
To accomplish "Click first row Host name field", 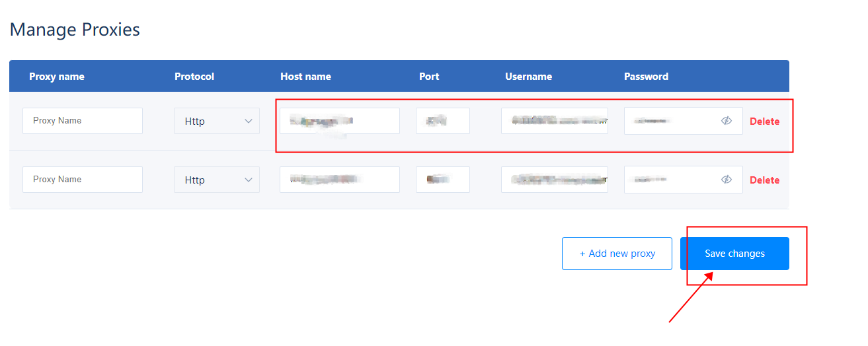I will (339, 121).
